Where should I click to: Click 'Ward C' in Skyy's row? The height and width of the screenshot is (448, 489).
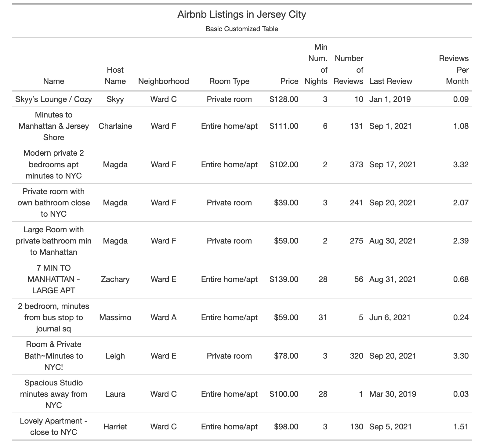click(164, 99)
